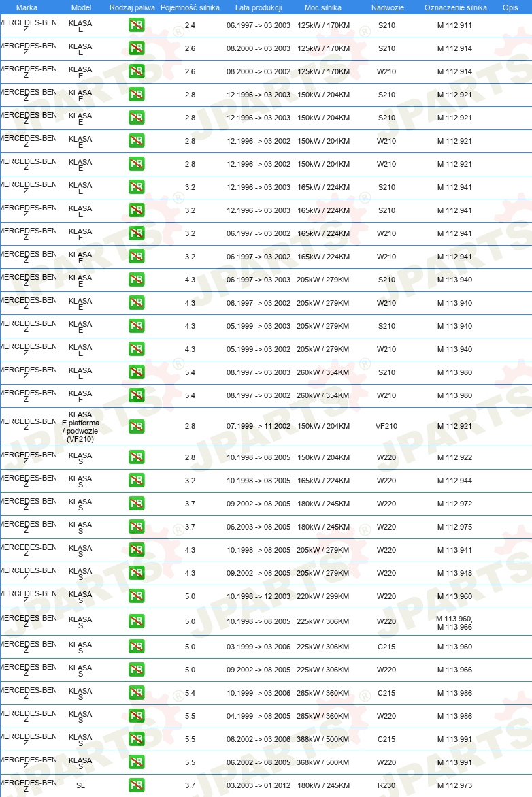
Task: Select the date range 03.2003 -> 01.2012
Action: (259, 785)
